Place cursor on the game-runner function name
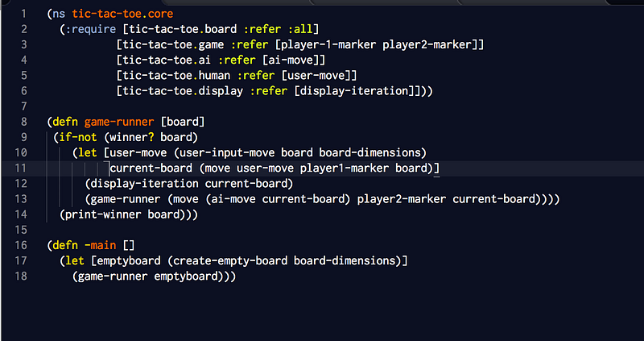Image resolution: width=644 pixels, height=341 pixels. (x=119, y=123)
